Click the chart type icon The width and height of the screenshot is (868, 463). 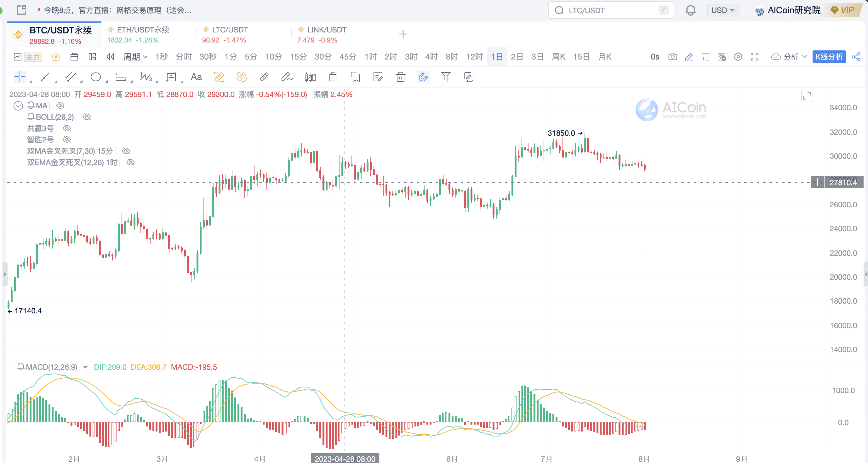coord(18,57)
